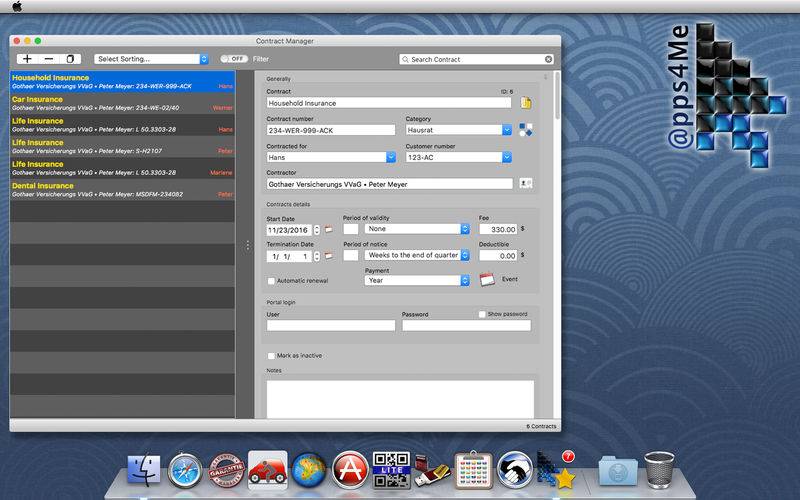Open the red A circle app in Dock
This screenshot has height=500, width=800.
coord(350,470)
